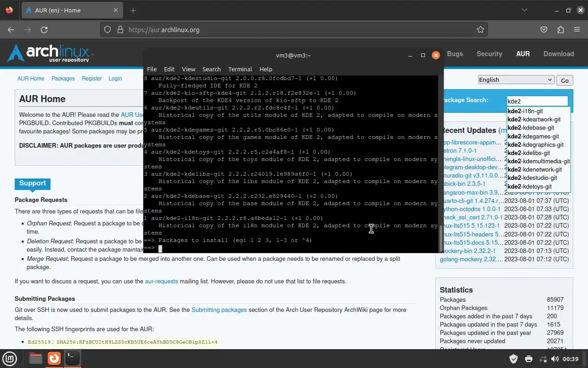Open the Login link
The height and width of the screenshot is (368, 588).
pyautogui.click(x=115, y=78)
